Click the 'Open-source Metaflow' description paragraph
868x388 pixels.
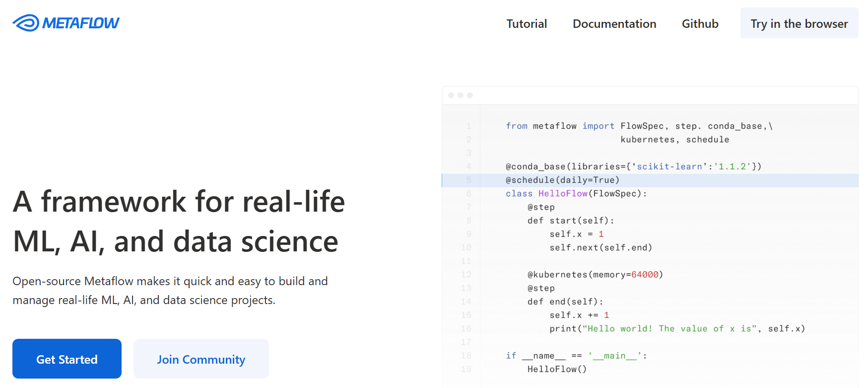coord(170,291)
